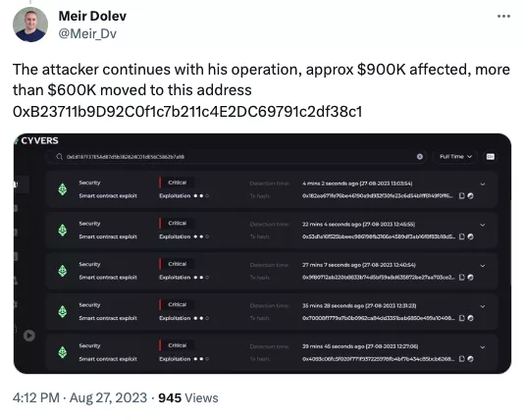The width and height of the screenshot is (524, 420).
Task: Expand the alert detected 39 mins ago
Action: pyautogui.click(x=483, y=347)
